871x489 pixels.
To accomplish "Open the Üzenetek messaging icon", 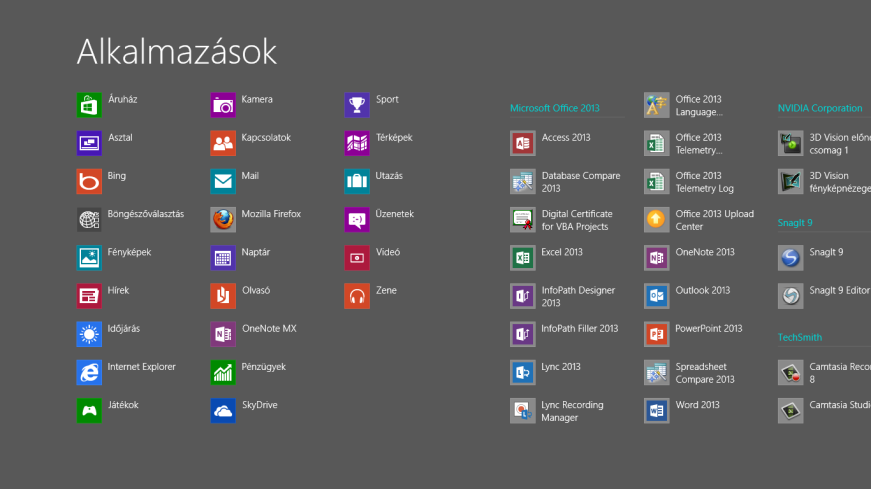I will [357, 219].
